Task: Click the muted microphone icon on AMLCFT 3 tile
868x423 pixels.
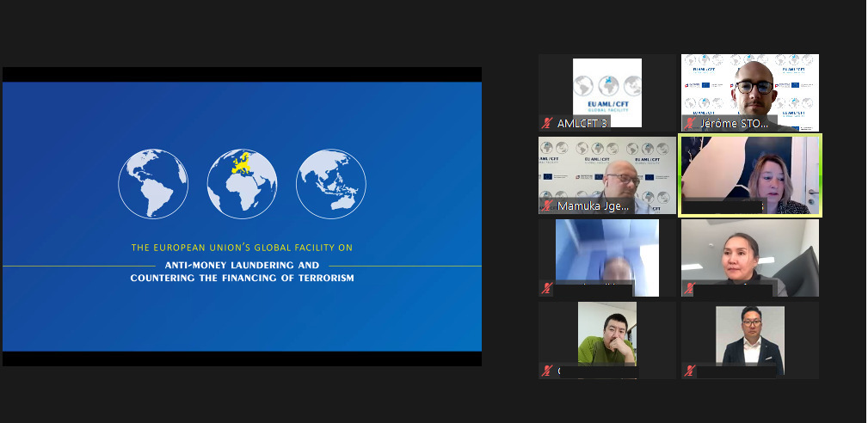Action: coord(546,123)
